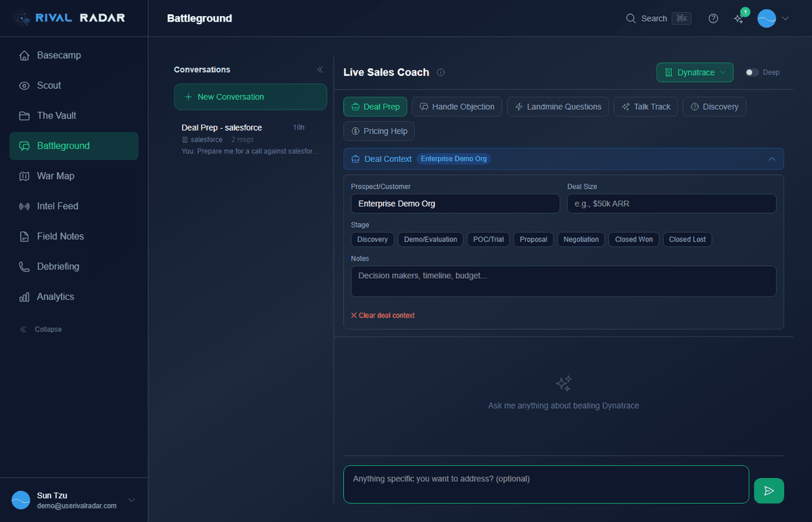Select the Negotiation deal stage
The height and width of the screenshot is (522, 812).
[x=581, y=239]
